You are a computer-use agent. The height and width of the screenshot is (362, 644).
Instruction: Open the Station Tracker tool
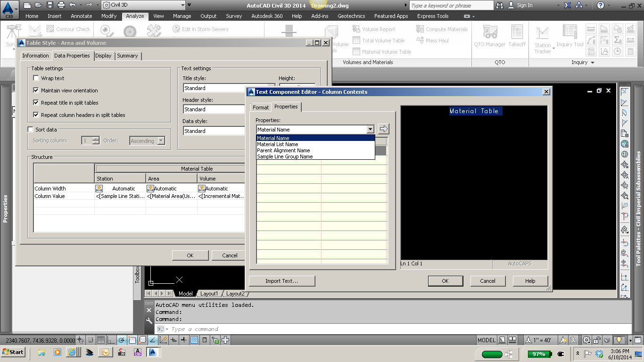(543, 38)
